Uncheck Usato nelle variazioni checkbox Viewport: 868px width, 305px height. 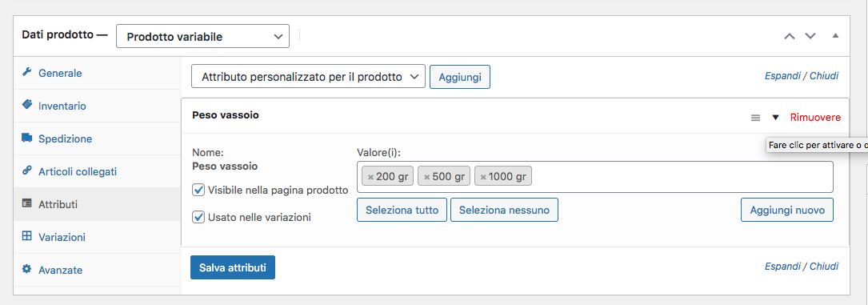pos(198,218)
